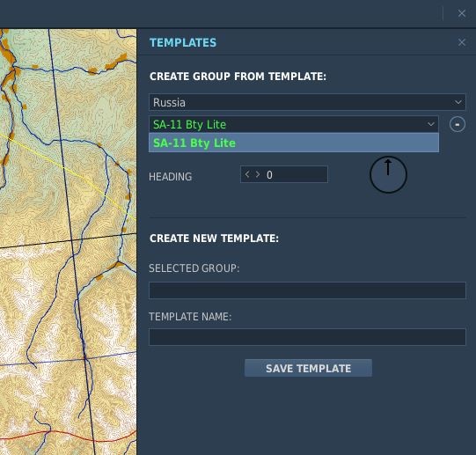Click the heading value field showing 0
Image resolution: width=476 pixels, height=455 pixels.
pos(284,174)
